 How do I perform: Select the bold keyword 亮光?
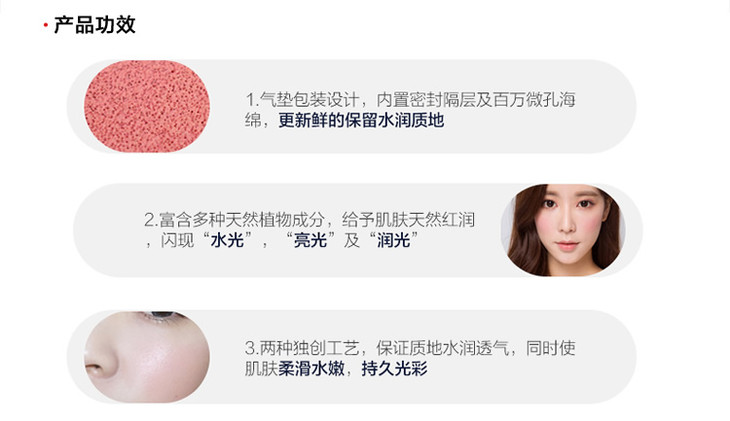(310, 240)
